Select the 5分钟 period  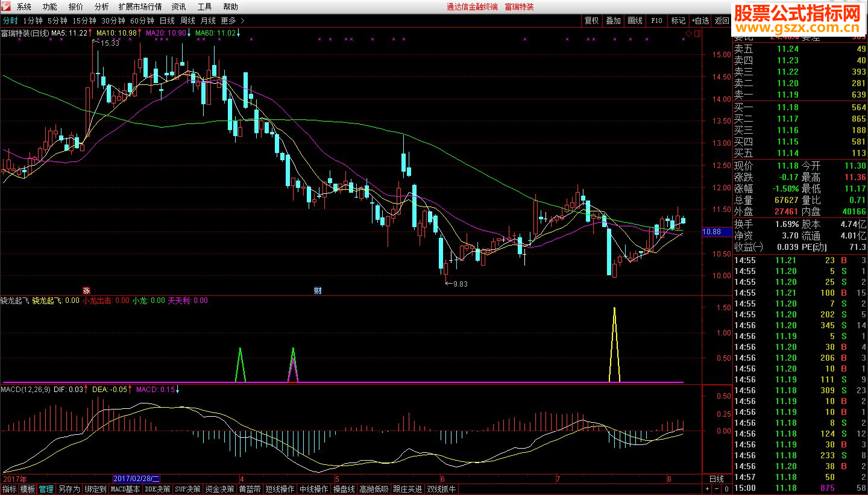click(x=58, y=20)
